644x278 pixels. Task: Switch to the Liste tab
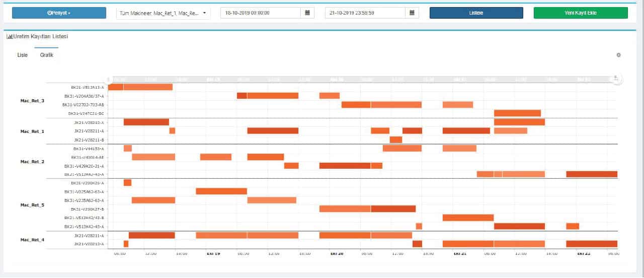click(x=23, y=55)
